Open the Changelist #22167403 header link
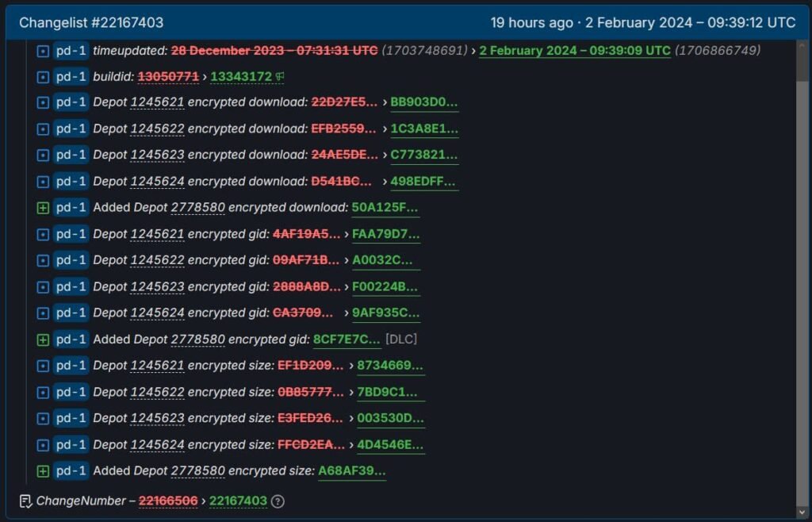Viewport: 812px width, 522px height. (x=91, y=23)
